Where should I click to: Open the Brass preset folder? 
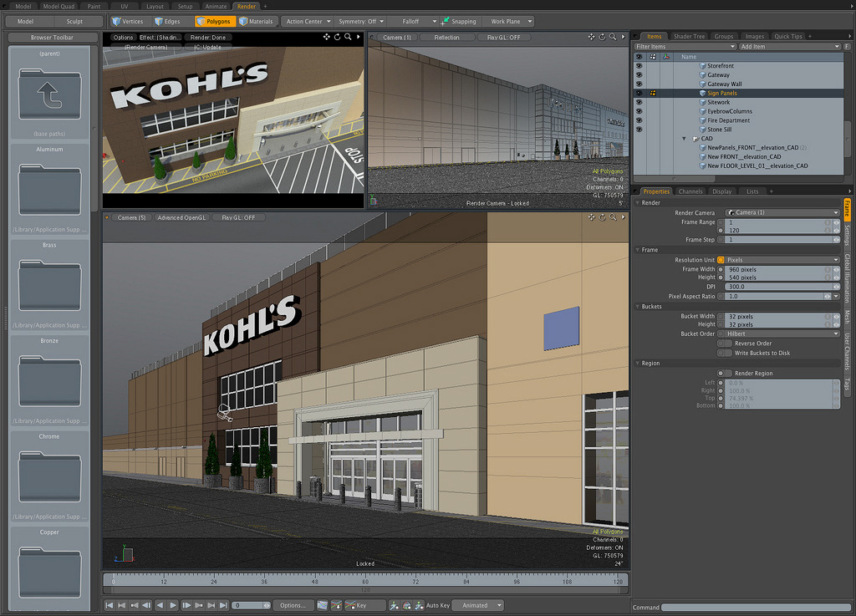pyautogui.click(x=49, y=285)
